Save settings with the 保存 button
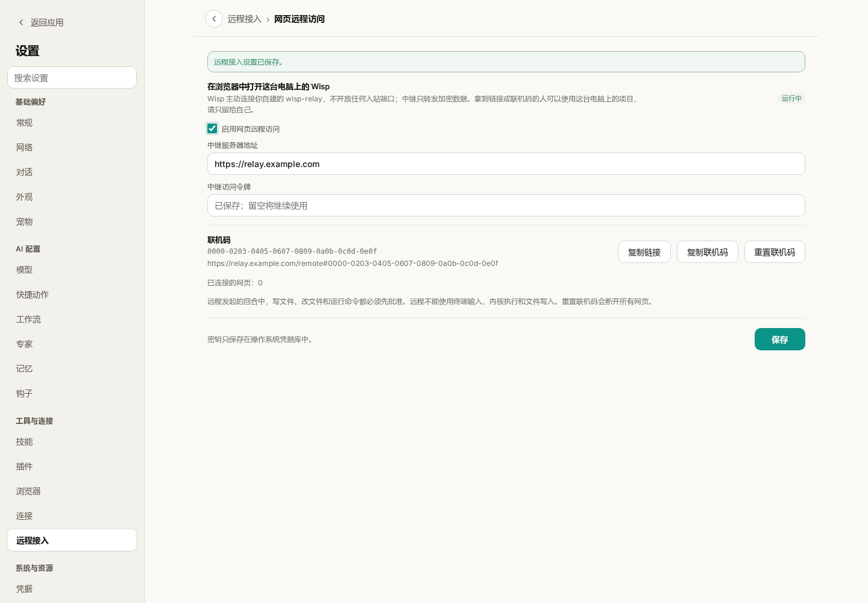Screen dimensions: 868x603 coord(780,339)
